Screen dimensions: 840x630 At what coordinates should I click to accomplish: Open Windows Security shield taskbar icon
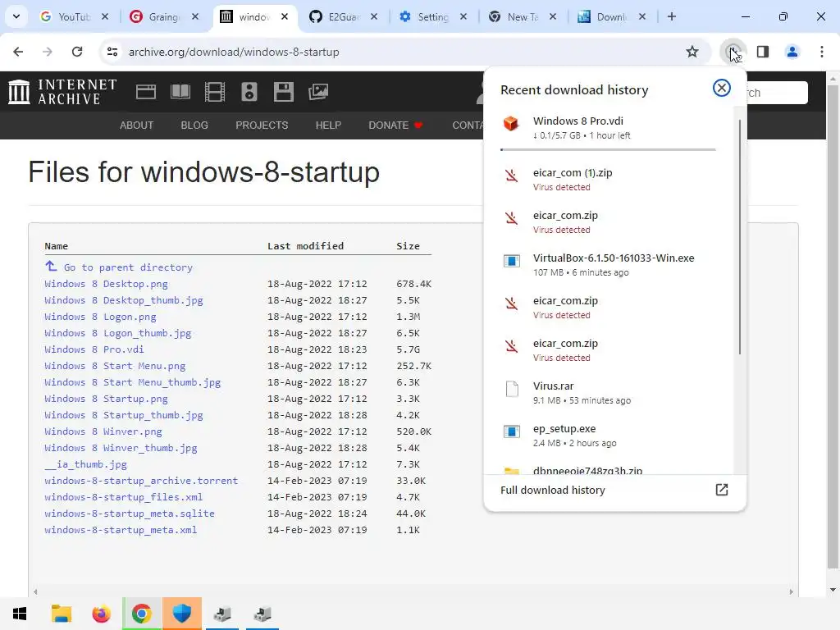click(181, 614)
